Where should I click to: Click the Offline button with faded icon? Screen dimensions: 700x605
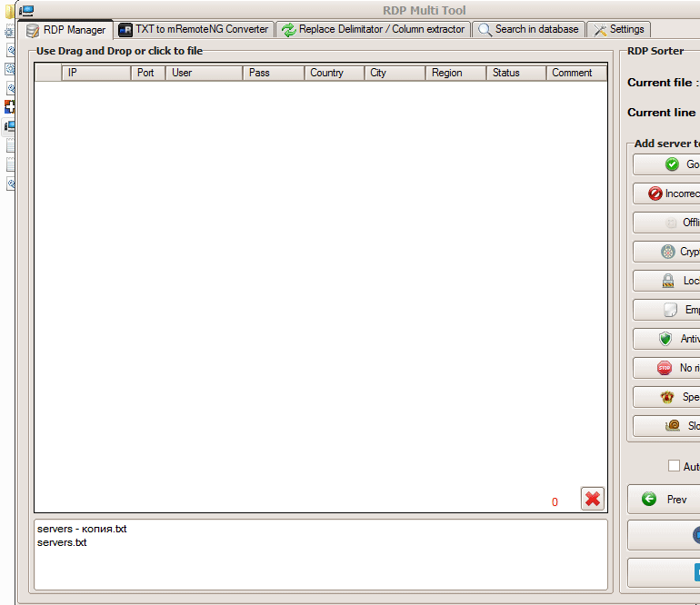pyautogui.click(x=666, y=223)
